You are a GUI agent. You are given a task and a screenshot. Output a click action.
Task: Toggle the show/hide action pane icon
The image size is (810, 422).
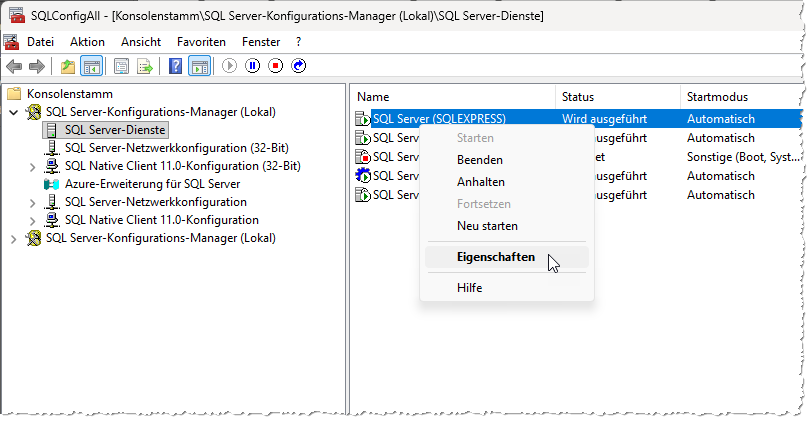(199, 66)
